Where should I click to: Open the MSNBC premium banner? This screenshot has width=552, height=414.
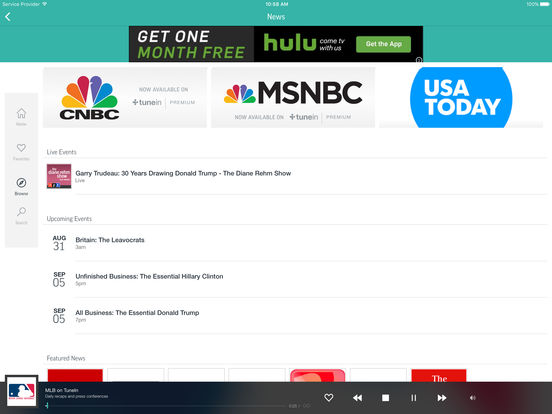click(293, 98)
